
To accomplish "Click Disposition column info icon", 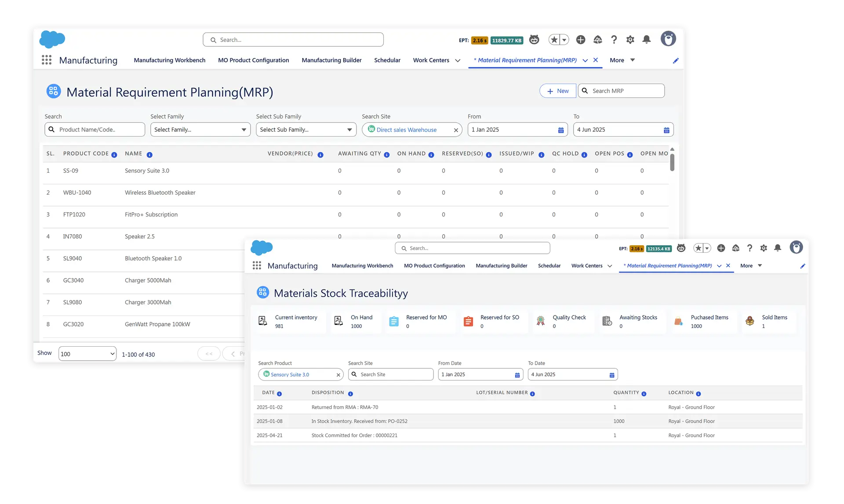I will (x=350, y=394).
